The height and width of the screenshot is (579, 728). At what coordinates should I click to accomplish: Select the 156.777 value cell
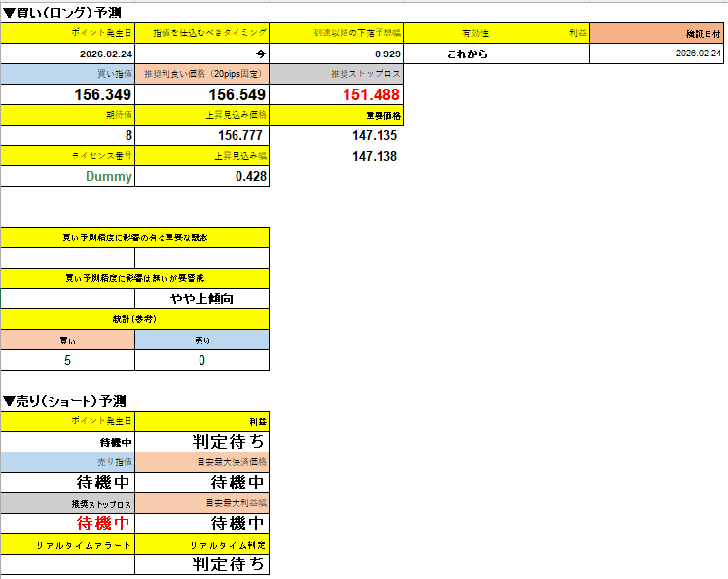pyautogui.click(x=202, y=135)
